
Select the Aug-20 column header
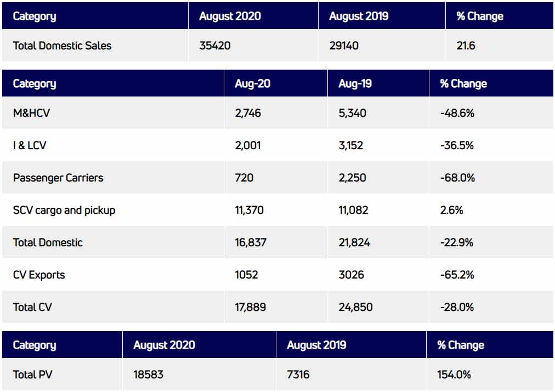tap(252, 84)
